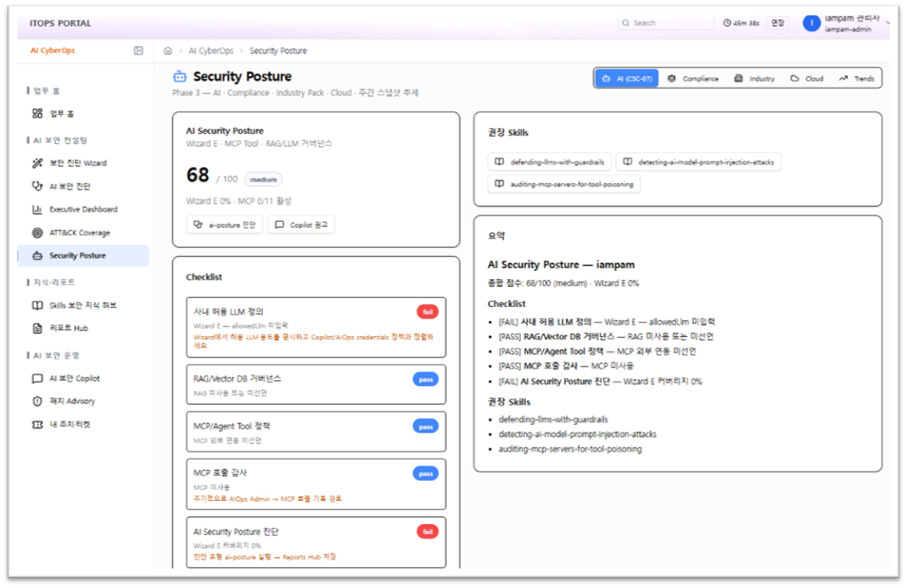
Task: Open the 사내 허용 LLM 정의 checklist card
Action: [x=316, y=327]
